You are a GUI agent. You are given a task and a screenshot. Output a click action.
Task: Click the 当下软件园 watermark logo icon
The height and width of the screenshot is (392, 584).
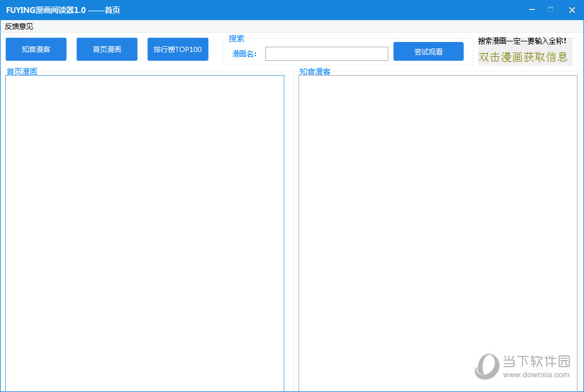(x=487, y=366)
